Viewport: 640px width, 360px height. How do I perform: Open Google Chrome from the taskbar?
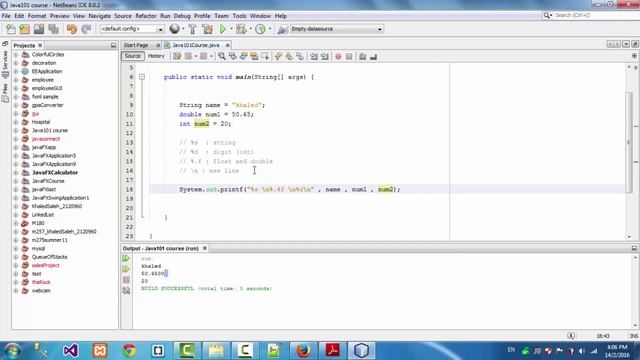pos(129,350)
